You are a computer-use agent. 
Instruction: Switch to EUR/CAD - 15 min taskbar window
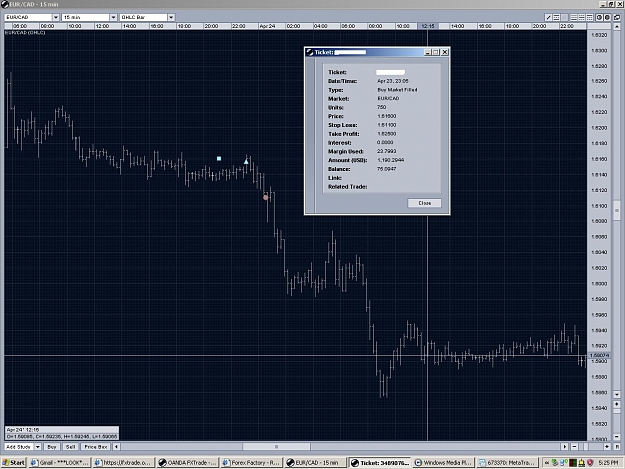point(315,463)
